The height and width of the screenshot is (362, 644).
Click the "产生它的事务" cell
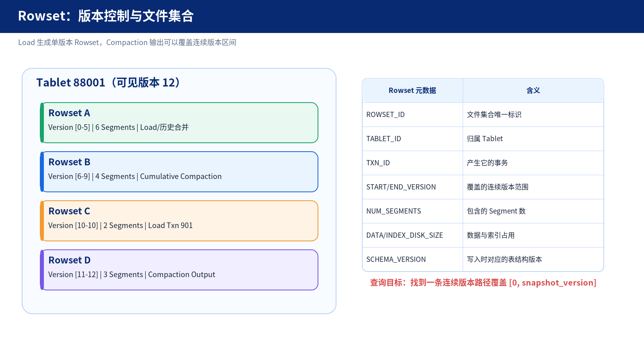tap(533, 163)
